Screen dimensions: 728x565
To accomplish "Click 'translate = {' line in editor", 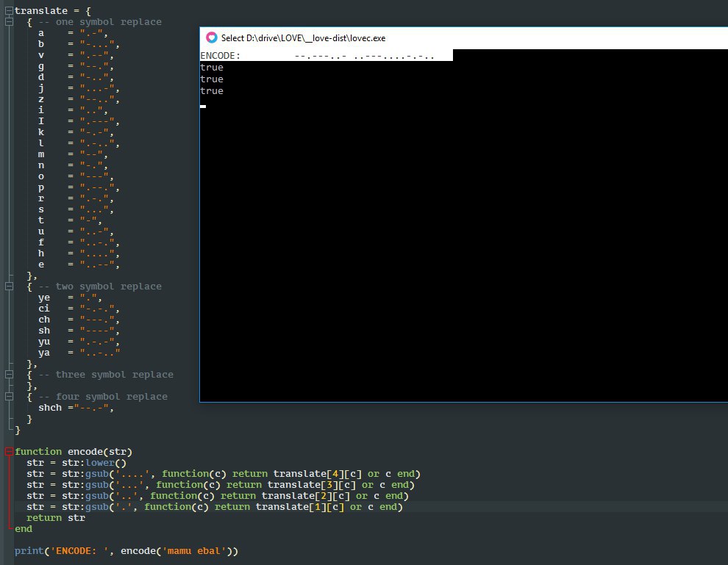I will 52,11.
